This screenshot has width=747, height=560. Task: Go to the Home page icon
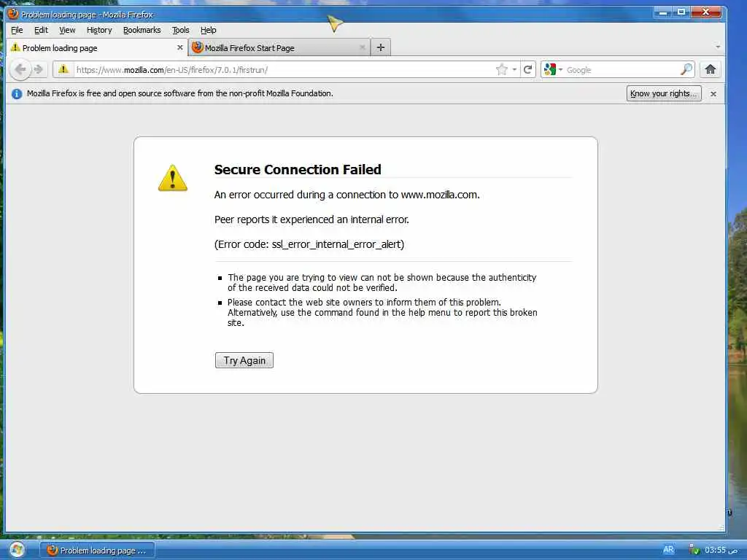711,69
